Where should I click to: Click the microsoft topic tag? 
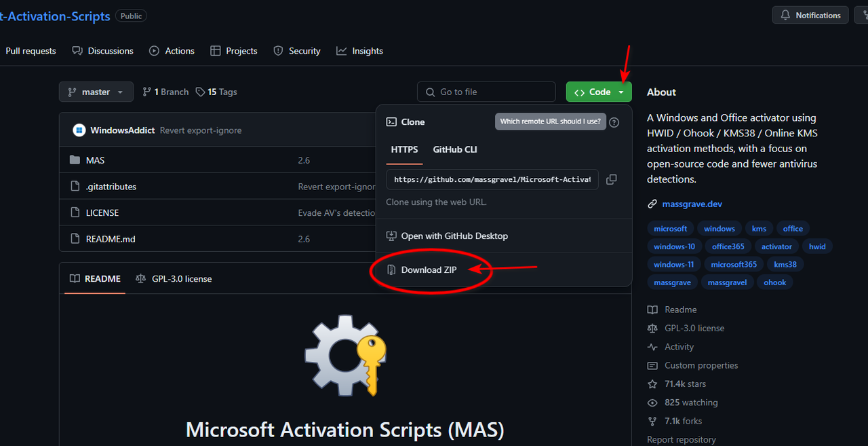[x=671, y=229]
